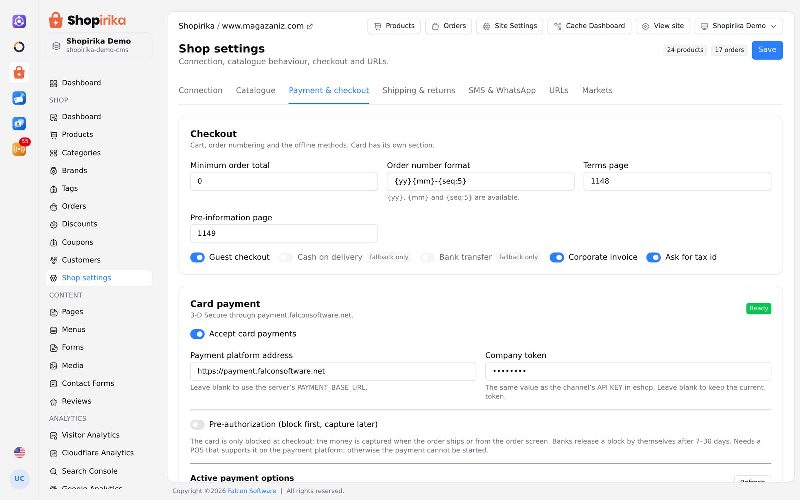Click the 17 orders badge

click(x=729, y=50)
